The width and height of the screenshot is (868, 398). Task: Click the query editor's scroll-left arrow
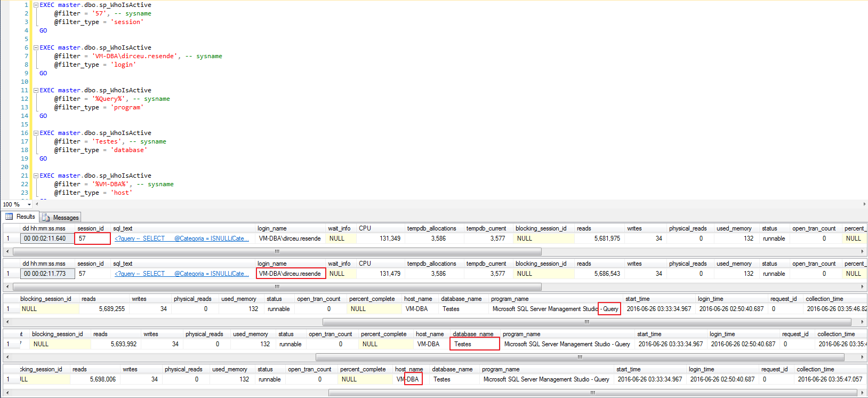click(x=37, y=204)
